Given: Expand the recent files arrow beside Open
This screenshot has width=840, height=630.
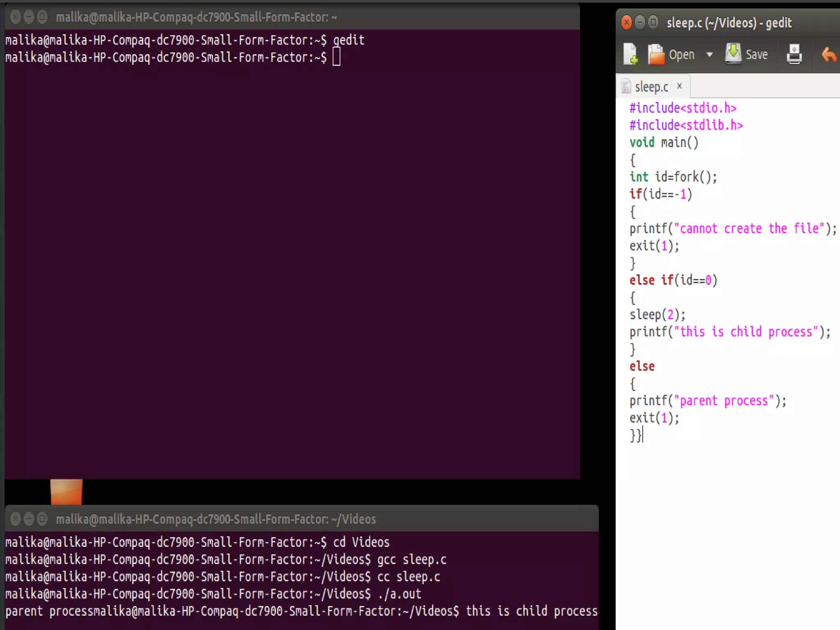Looking at the screenshot, I should pyautogui.click(x=709, y=55).
